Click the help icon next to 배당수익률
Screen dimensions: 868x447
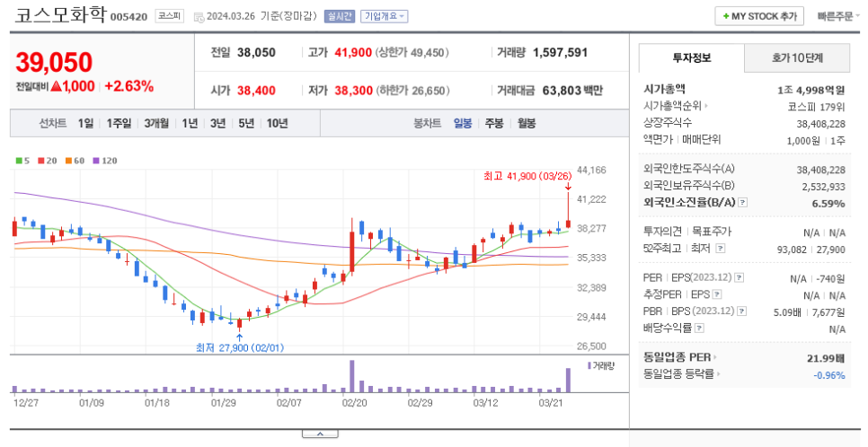click(699, 328)
